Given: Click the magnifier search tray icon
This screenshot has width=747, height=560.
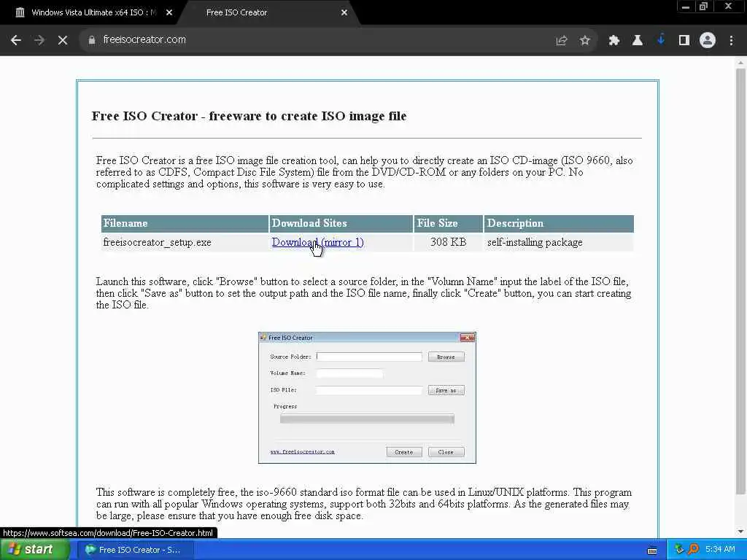Looking at the screenshot, I should pos(694,550).
